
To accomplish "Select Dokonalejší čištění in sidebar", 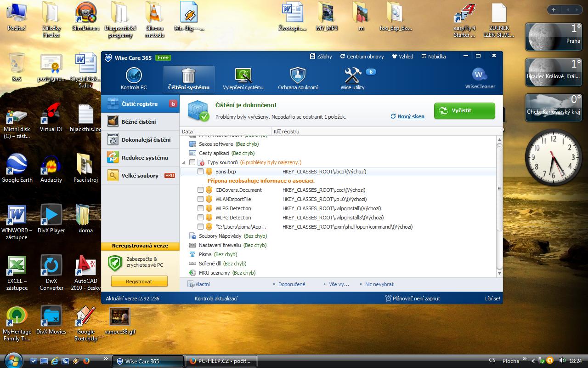I will click(x=140, y=140).
